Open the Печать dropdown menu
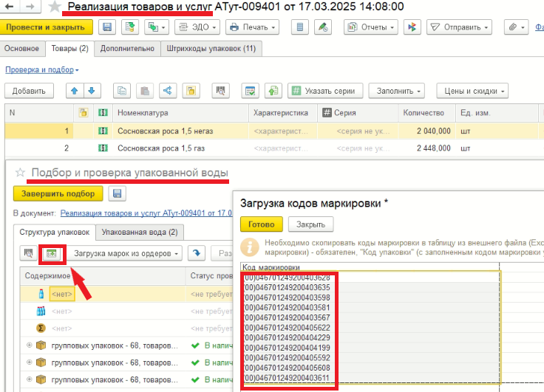Screen dimensions: 544x392 (251, 27)
